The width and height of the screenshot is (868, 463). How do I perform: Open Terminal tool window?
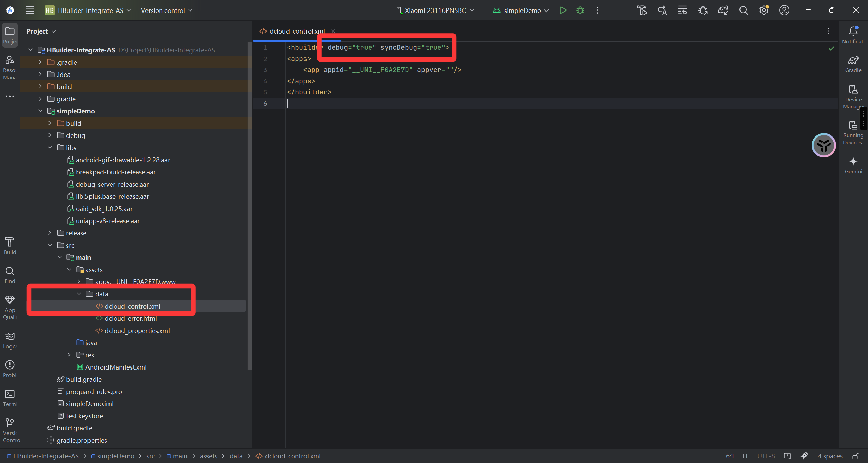(x=10, y=398)
